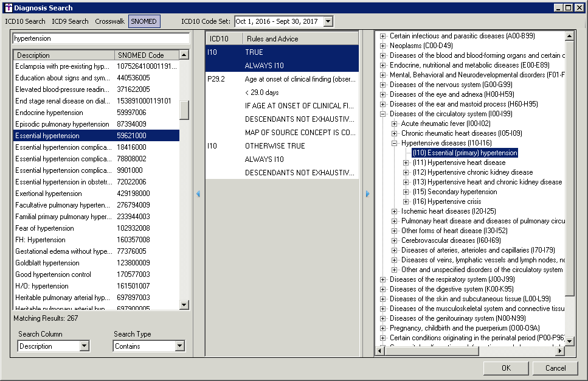Expand Hypertensive heart disease (I11) node

click(x=406, y=163)
